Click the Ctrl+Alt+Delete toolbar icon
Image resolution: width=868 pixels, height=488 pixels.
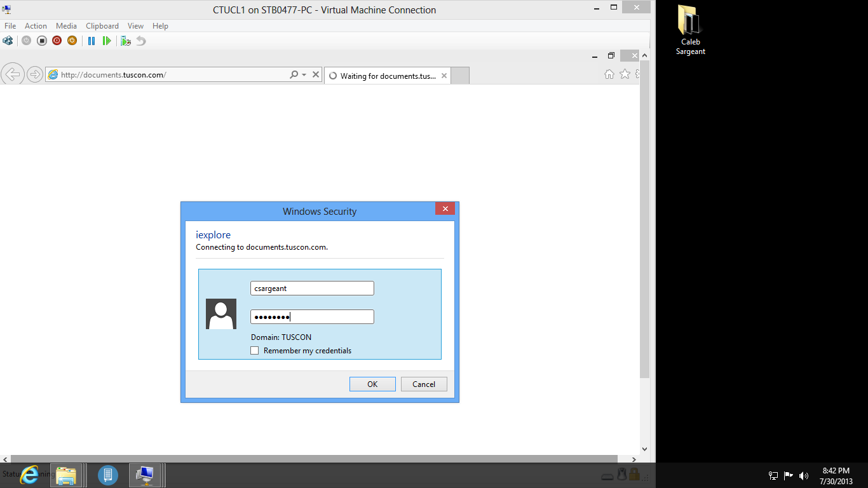[8, 41]
